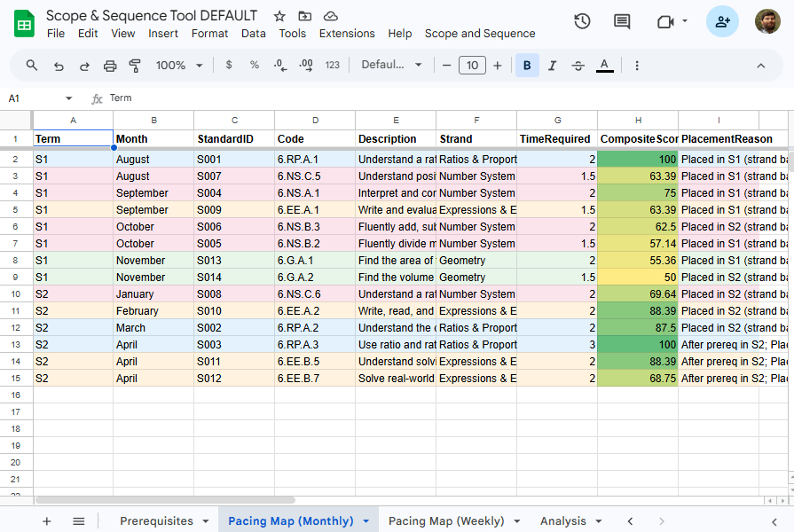794x532 pixels.
Task: Format as currency dollar button
Action: click(229, 66)
